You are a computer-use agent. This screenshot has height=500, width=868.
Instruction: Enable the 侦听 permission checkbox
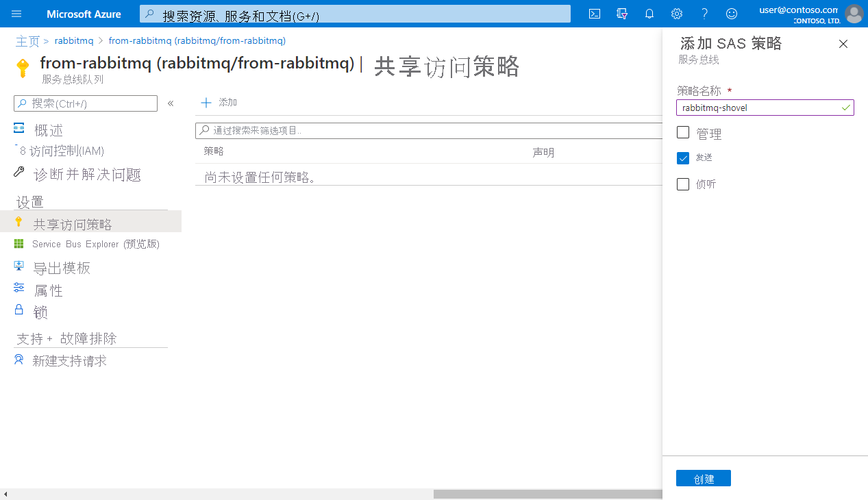click(x=683, y=184)
